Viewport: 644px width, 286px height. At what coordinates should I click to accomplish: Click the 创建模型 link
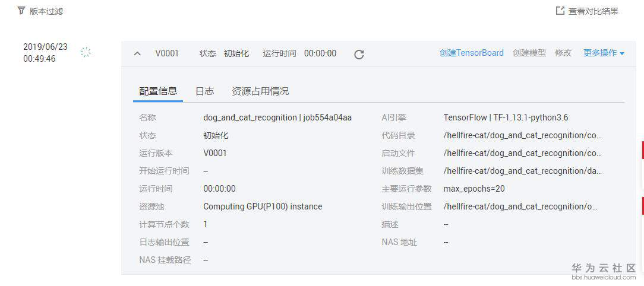(x=529, y=53)
